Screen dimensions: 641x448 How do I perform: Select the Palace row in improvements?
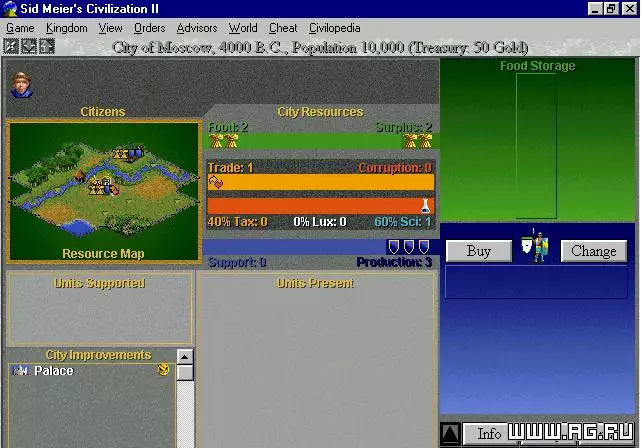click(92, 370)
